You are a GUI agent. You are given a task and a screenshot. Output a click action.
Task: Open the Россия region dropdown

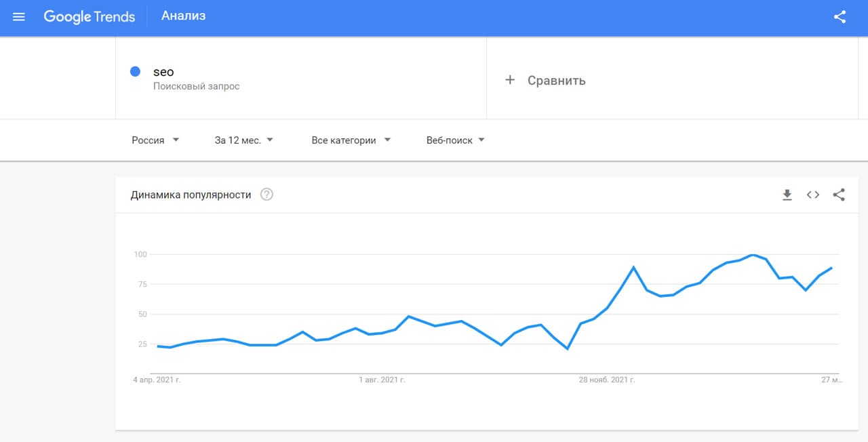155,140
